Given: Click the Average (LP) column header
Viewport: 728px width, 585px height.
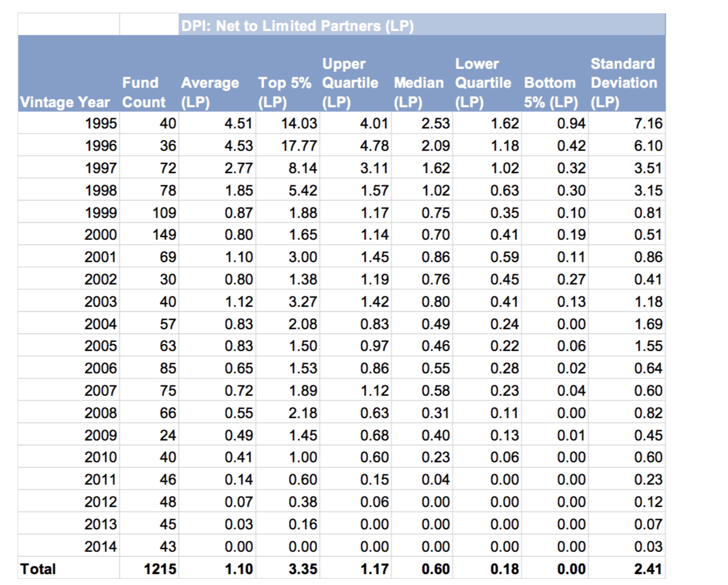Looking at the screenshot, I should point(210,92).
